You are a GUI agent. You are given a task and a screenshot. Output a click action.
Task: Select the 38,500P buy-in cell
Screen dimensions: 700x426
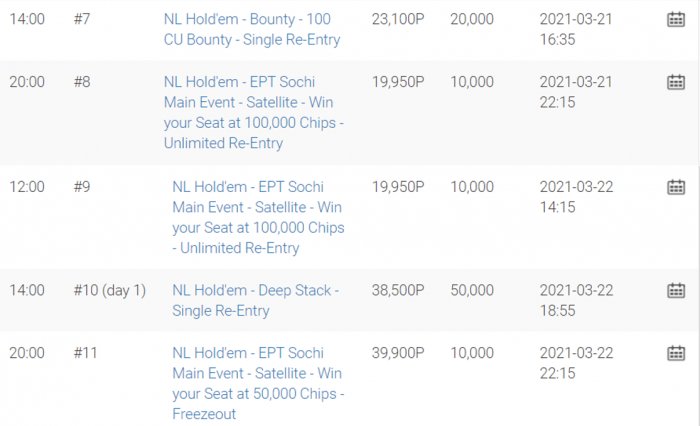[400, 290]
